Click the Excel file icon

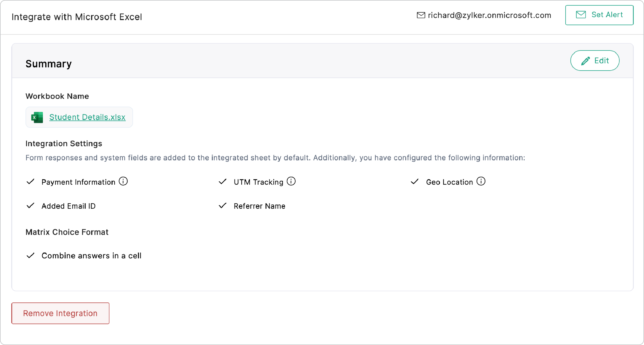coord(37,117)
